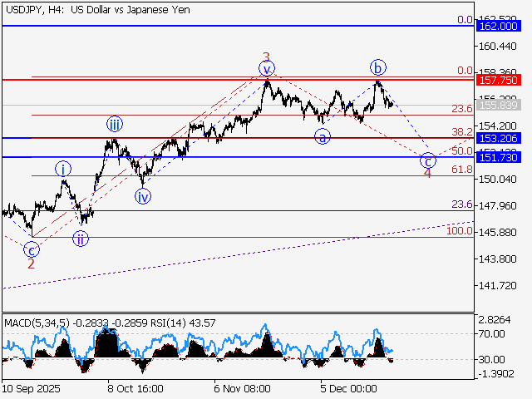This screenshot has height=399, width=532.
Task: Select the 100.0 Fibonacci level label
Action: tap(459, 230)
